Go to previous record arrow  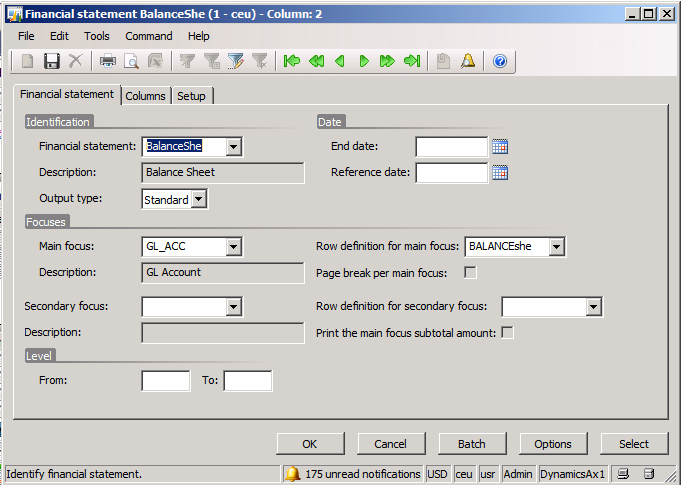340,61
